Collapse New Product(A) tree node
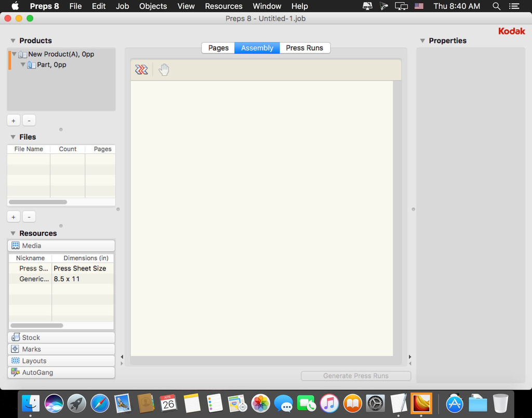Screen dimensions: 532x418 (x=15, y=54)
